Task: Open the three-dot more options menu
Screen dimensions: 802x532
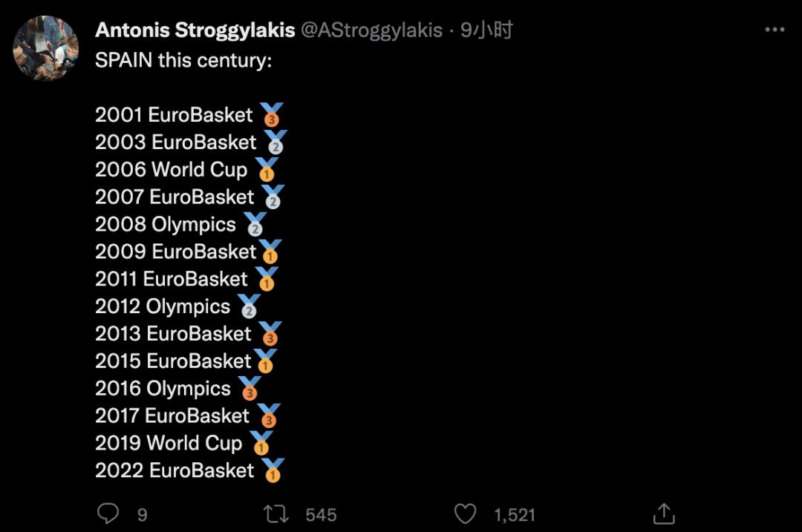Action: click(774, 30)
